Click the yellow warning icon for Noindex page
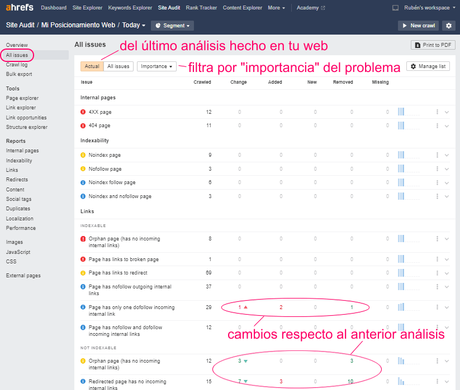 pyautogui.click(x=83, y=155)
